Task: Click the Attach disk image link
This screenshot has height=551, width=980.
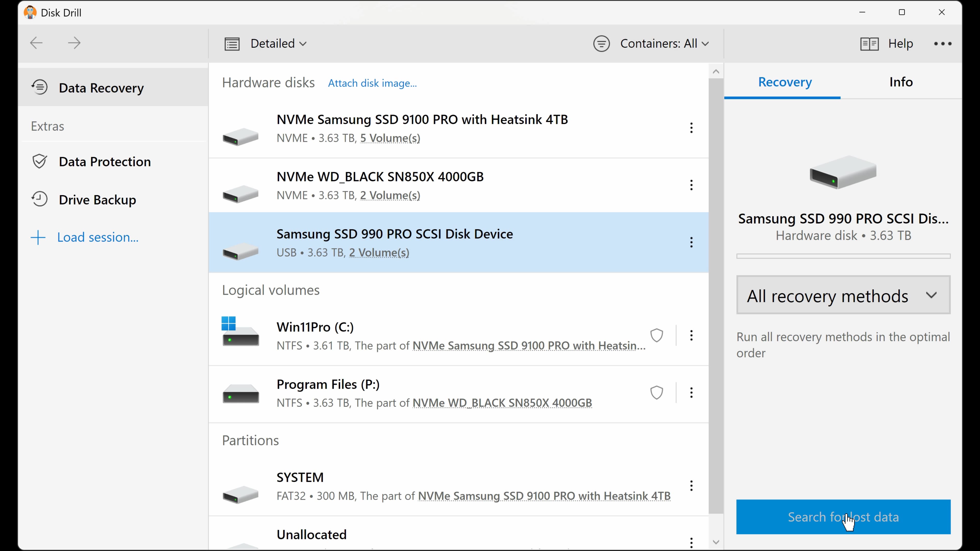Action: click(x=372, y=83)
